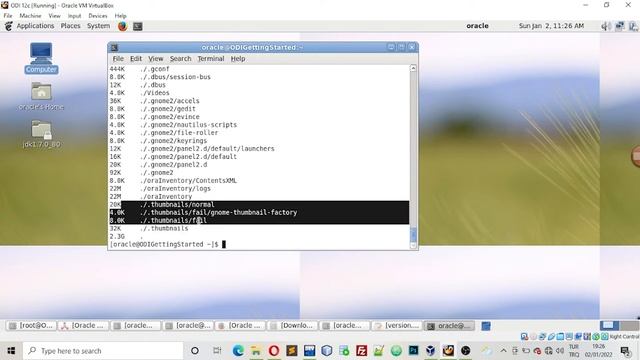Screen dimensions: 640x360
Task: Click the GNOME volume speaker icon
Action: 606,26
